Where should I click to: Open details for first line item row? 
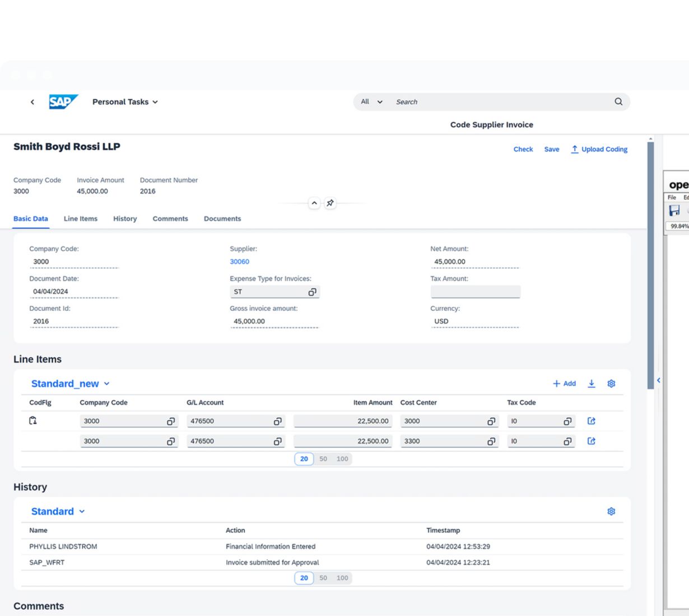coord(592,421)
